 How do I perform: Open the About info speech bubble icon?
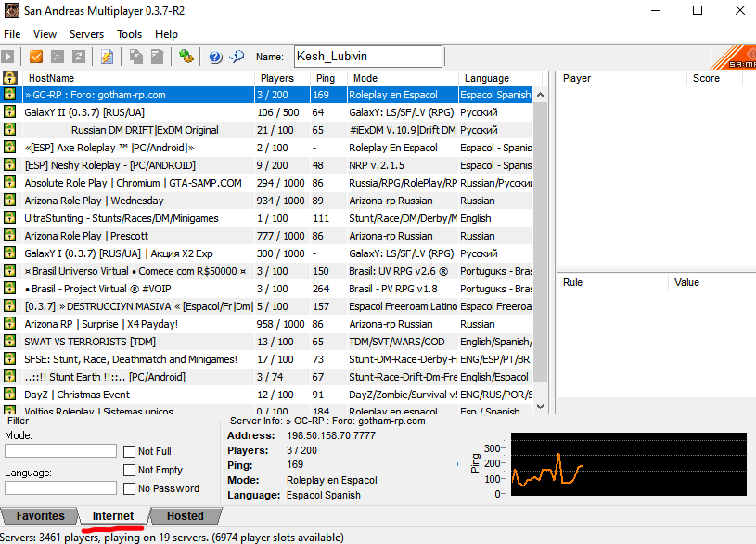[x=237, y=57]
